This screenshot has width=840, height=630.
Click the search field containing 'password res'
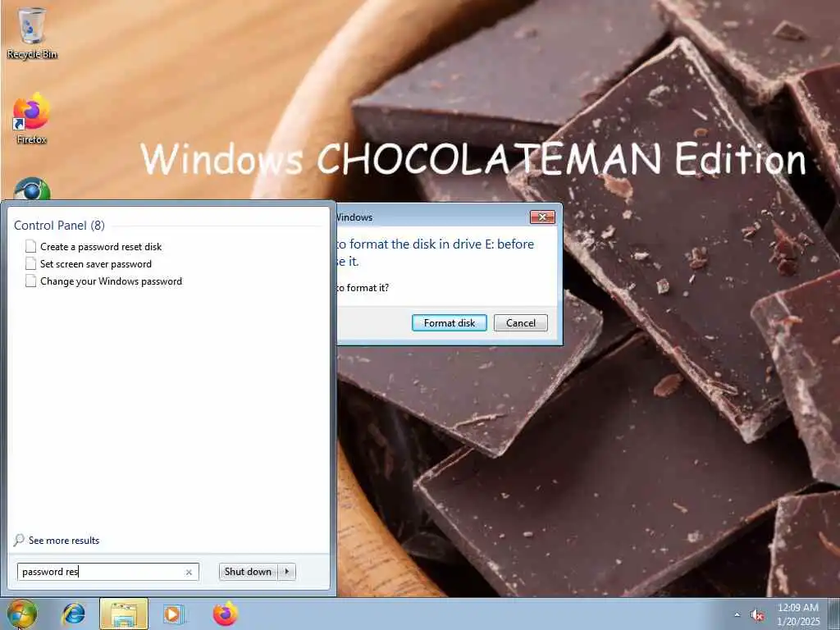click(x=107, y=572)
